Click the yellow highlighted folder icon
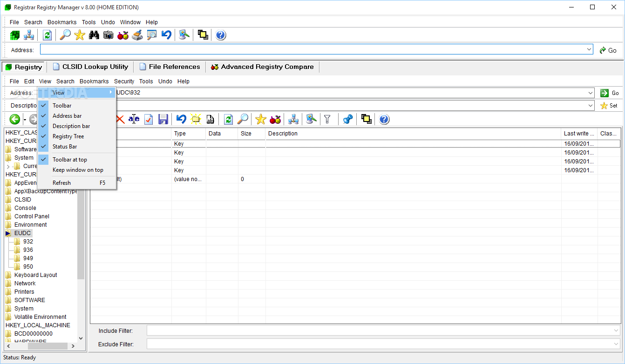This screenshot has width=625, height=364. tap(196, 120)
